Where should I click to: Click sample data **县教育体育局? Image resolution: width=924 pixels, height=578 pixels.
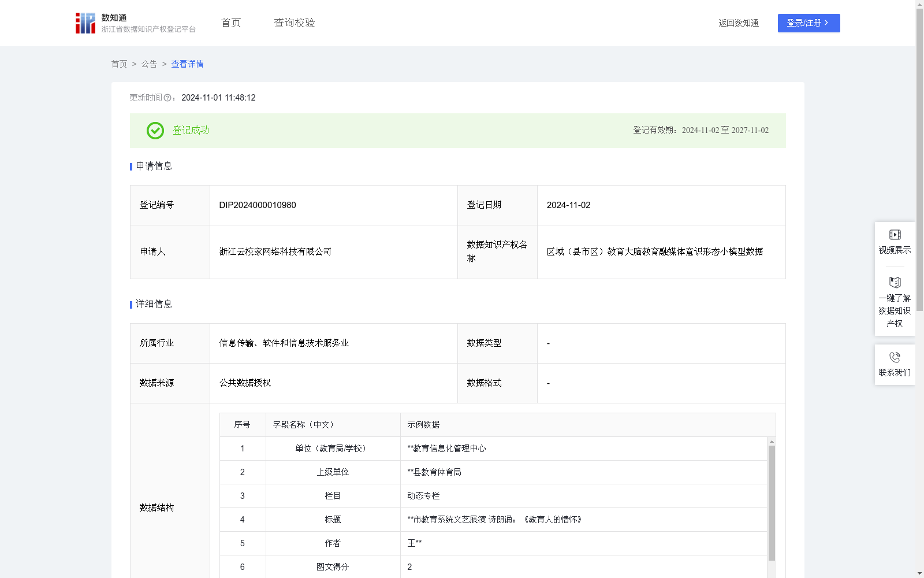pos(434,472)
